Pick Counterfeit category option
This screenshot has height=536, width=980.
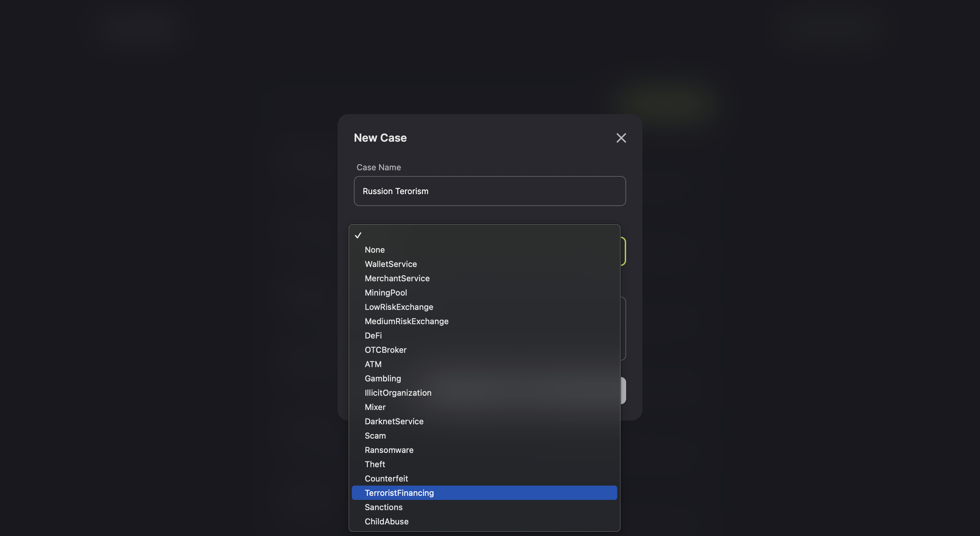click(386, 478)
